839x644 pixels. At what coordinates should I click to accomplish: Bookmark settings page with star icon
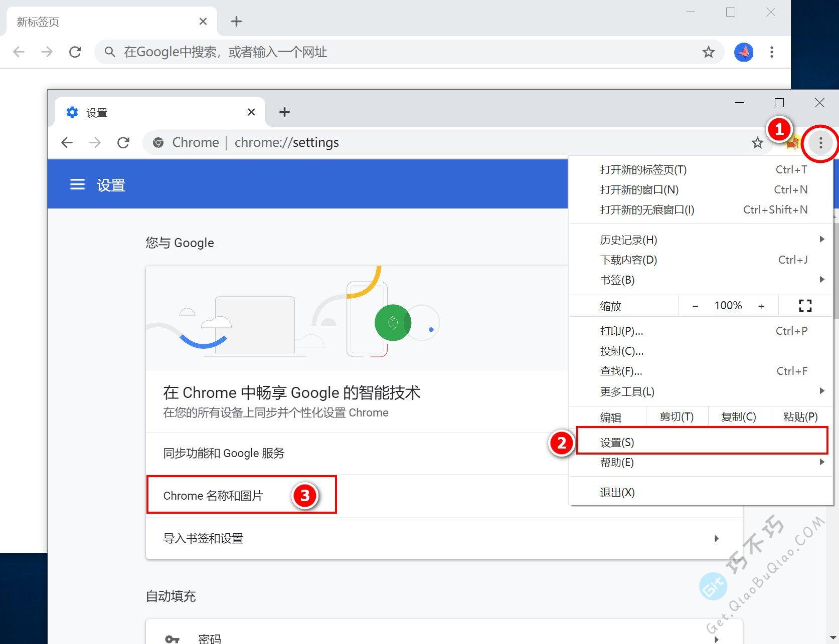point(757,143)
